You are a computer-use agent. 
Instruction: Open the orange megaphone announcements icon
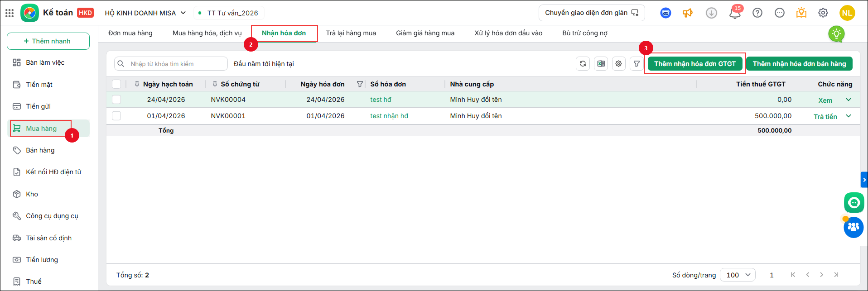[688, 13]
